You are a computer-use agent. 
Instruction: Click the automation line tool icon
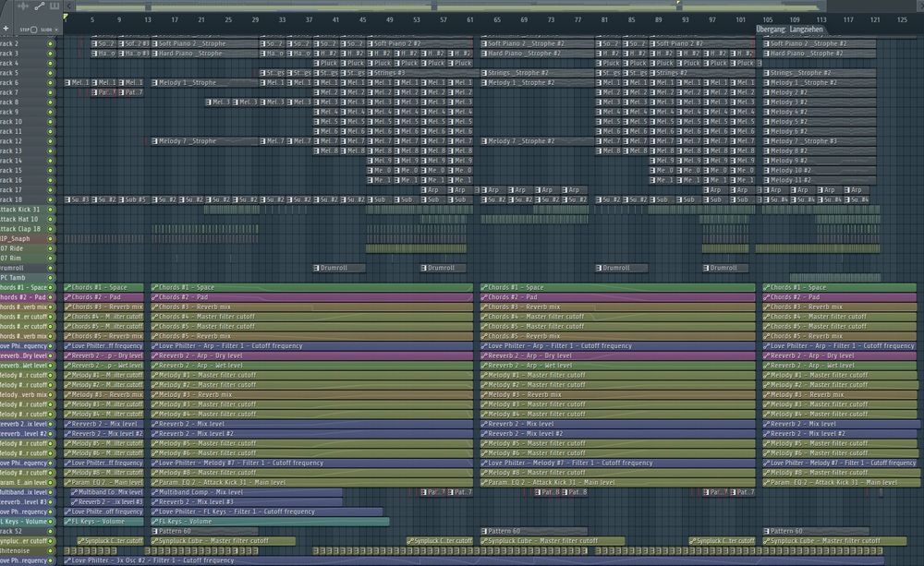click(x=40, y=7)
